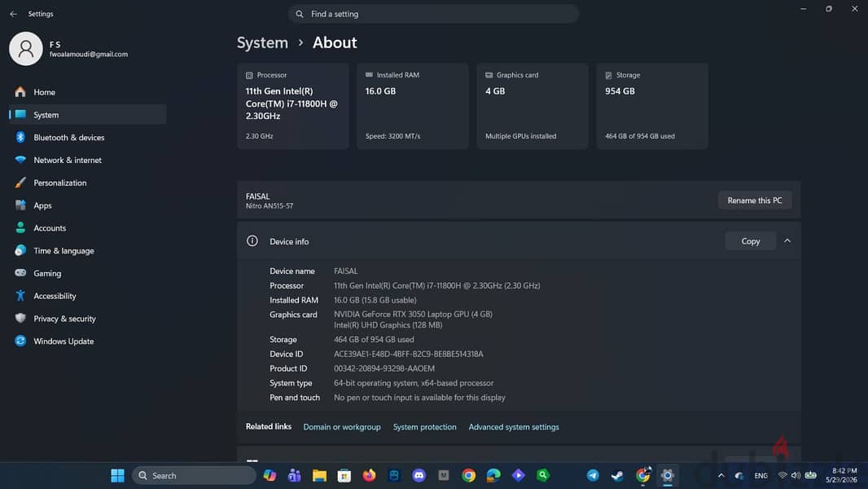Open the Wi-Fi network flyout

tap(783, 476)
